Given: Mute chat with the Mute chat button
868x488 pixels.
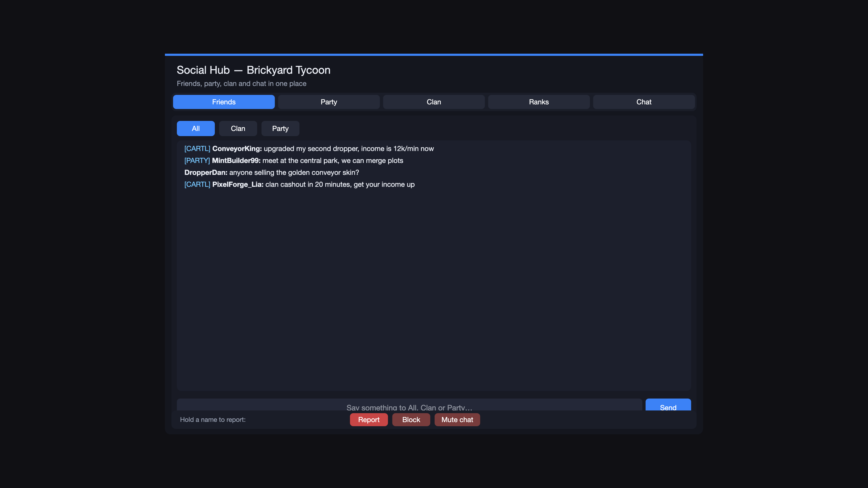Looking at the screenshot, I should (457, 420).
